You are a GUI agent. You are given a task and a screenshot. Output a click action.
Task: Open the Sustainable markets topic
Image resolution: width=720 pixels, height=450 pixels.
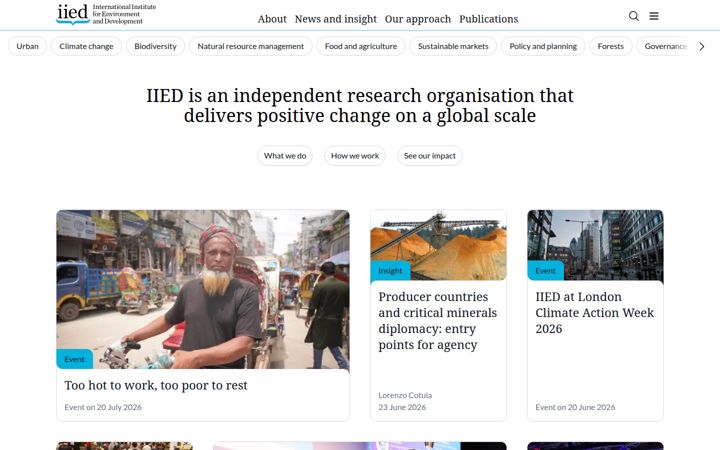pyautogui.click(x=453, y=46)
